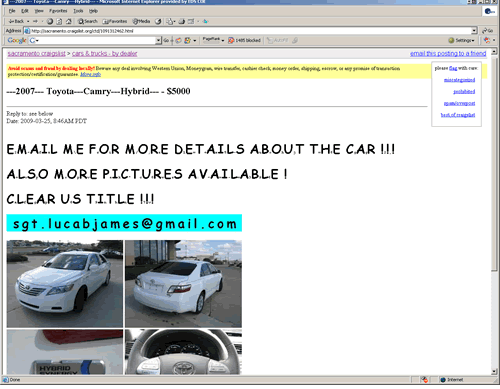
Task: Click the Refresh page icon
Action: point(59,21)
